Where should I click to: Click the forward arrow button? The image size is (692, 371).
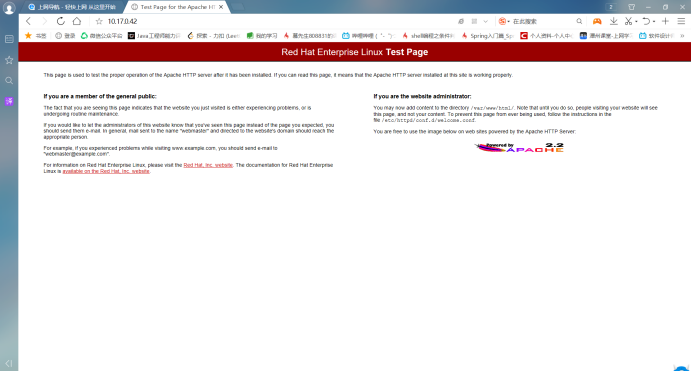pyautogui.click(x=44, y=21)
